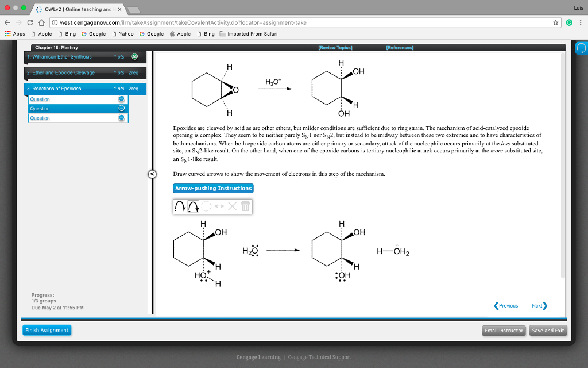Viewport: 588px width, 368px height.
Task: Close the OWLv2 browser tab
Action: click(119, 9)
